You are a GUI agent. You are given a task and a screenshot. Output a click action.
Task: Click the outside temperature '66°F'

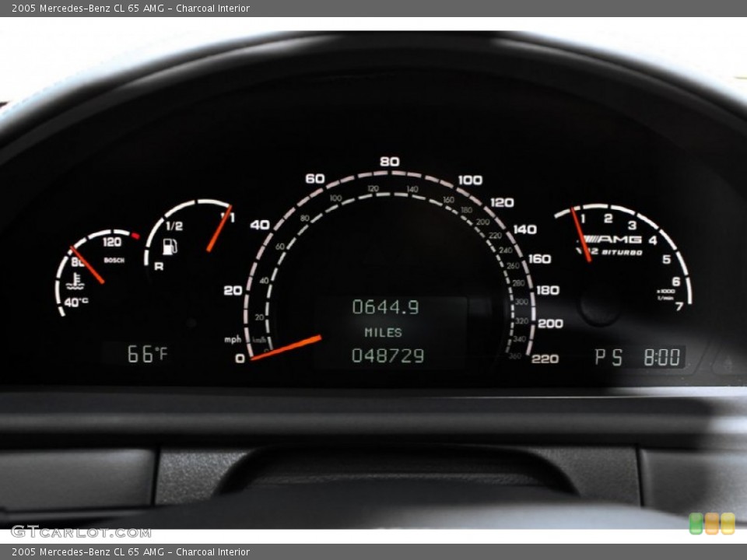point(147,355)
